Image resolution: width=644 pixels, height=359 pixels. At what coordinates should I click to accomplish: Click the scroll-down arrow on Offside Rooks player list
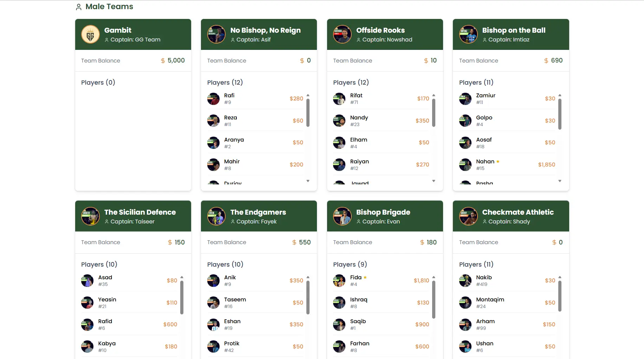pyautogui.click(x=434, y=181)
